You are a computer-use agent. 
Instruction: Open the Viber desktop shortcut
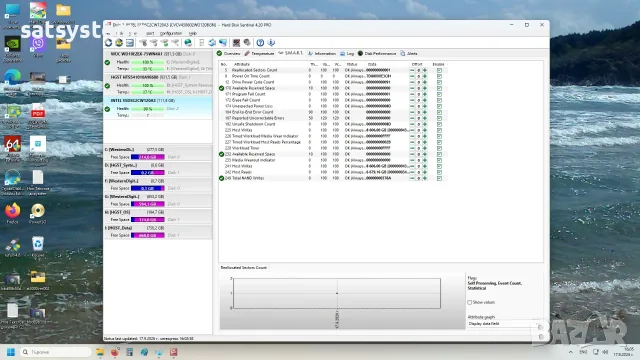(38, 47)
